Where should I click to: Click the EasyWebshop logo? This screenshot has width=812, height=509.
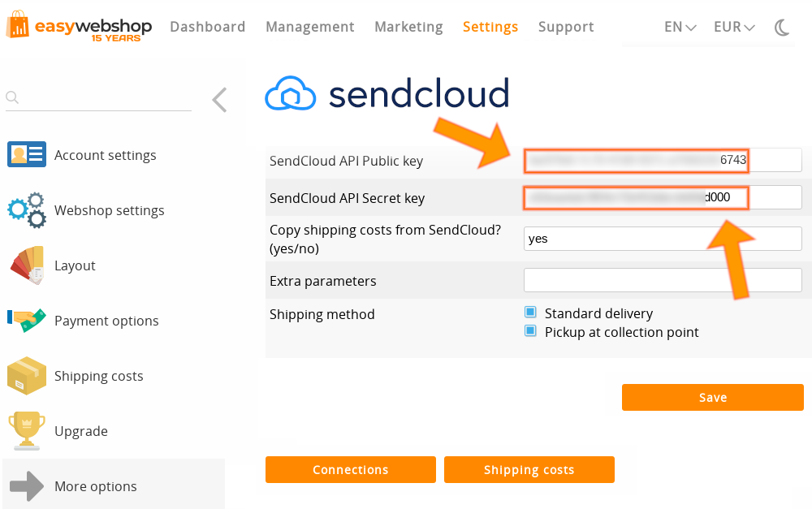coord(79,27)
